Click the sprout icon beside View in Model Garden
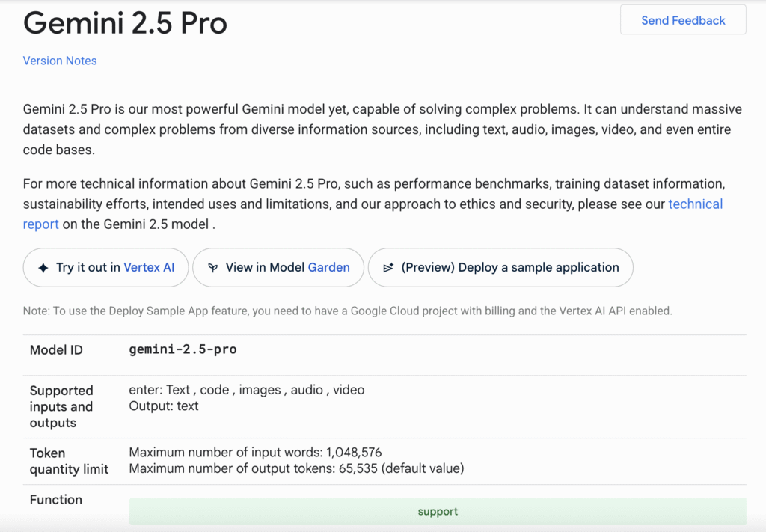This screenshot has height=532, width=766. tap(213, 268)
